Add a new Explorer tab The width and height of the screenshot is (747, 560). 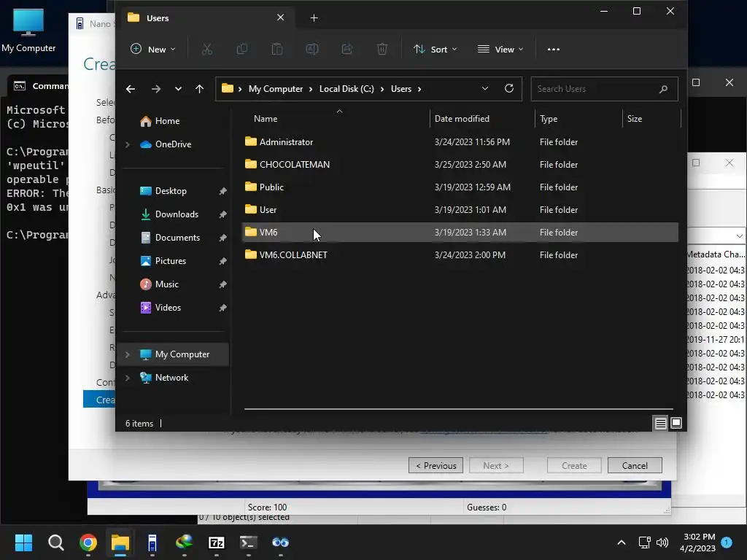[x=314, y=18]
